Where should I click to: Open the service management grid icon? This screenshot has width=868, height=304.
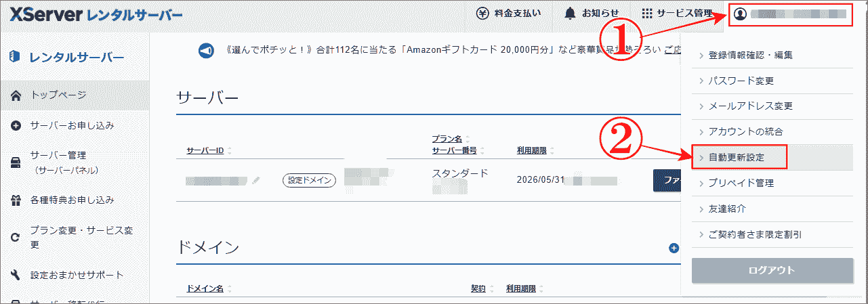coord(647,14)
